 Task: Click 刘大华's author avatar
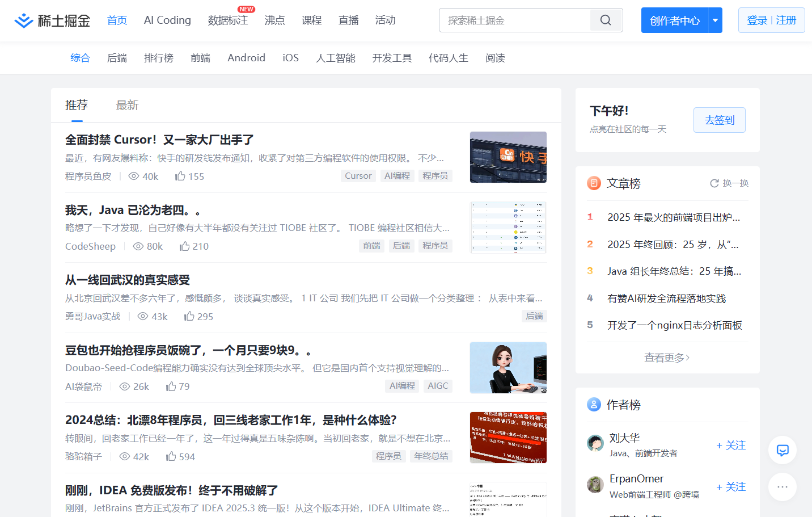pos(595,443)
